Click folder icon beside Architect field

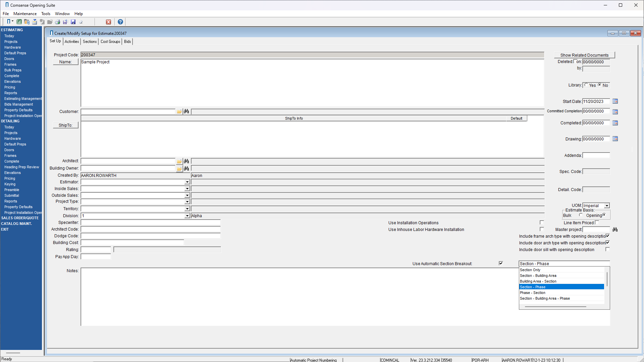[179, 161]
